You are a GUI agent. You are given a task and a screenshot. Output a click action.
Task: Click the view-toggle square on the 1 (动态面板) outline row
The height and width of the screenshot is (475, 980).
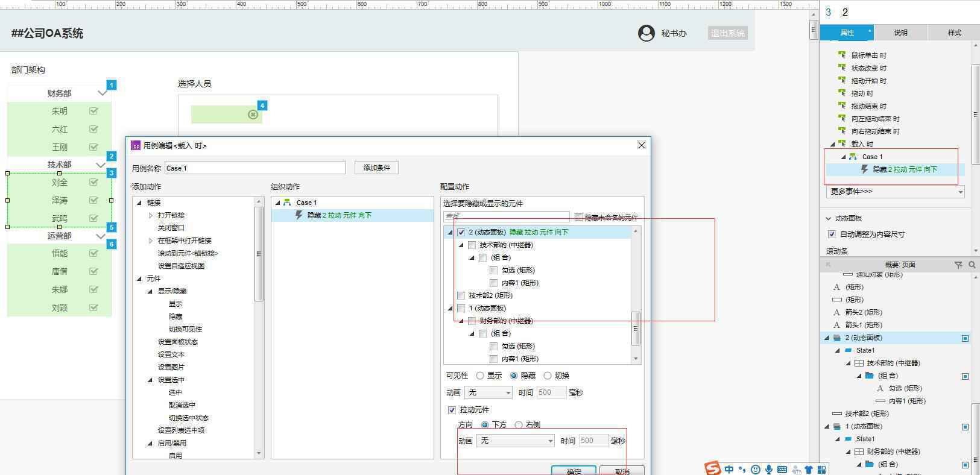pos(965,427)
